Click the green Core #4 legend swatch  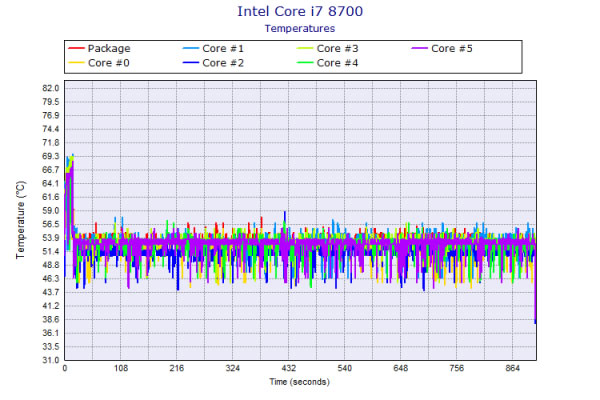click(305, 63)
